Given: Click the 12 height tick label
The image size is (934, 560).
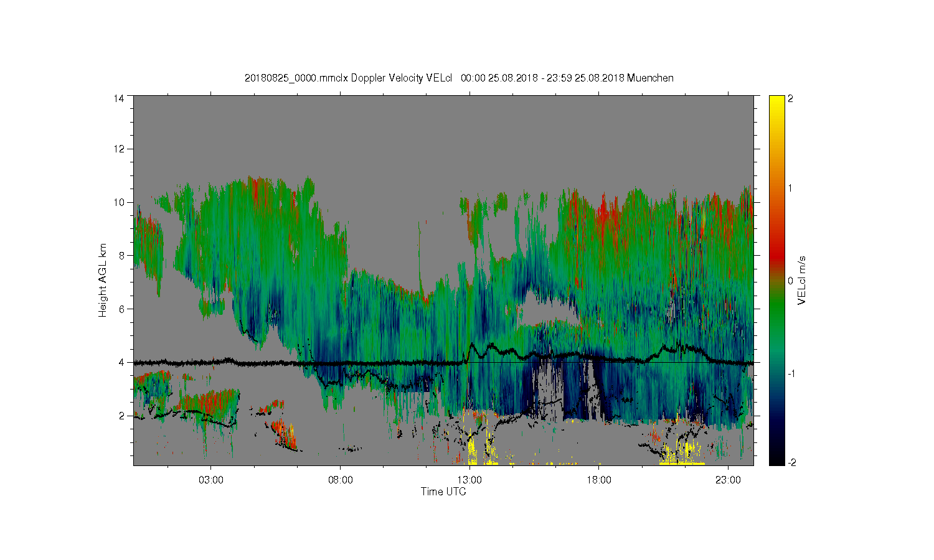Looking at the screenshot, I should pyautogui.click(x=119, y=149).
